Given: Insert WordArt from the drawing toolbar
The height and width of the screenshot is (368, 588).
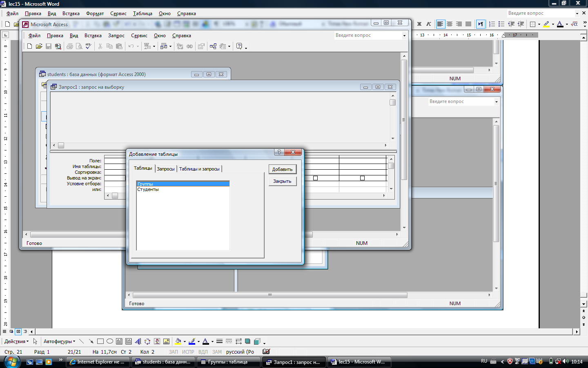Looking at the screenshot, I should [138, 341].
